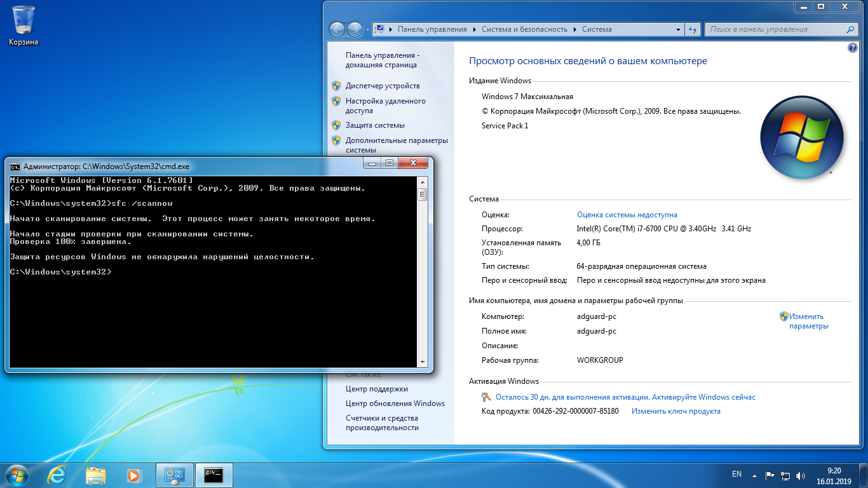Switch to cmd.exe taskbar button
The height and width of the screenshot is (488, 868).
(x=214, y=475)
